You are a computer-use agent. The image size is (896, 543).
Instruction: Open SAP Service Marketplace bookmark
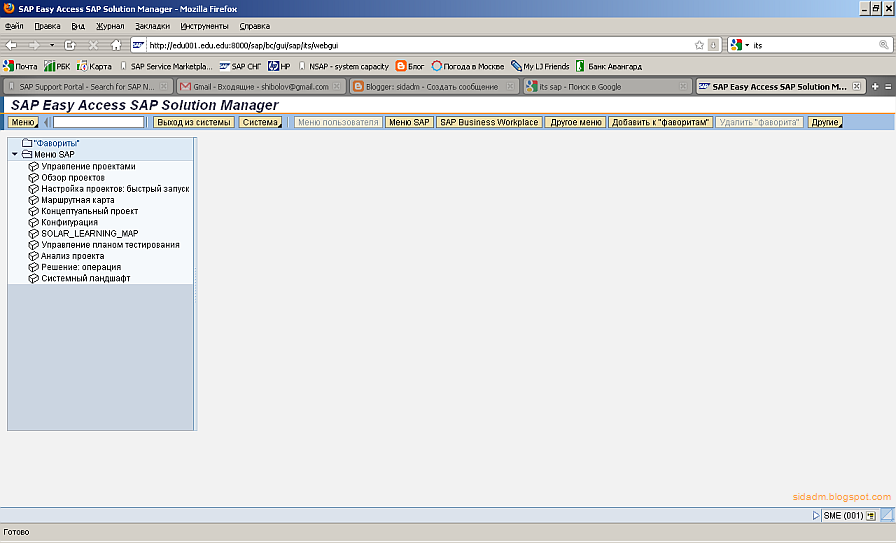point(166,66)
